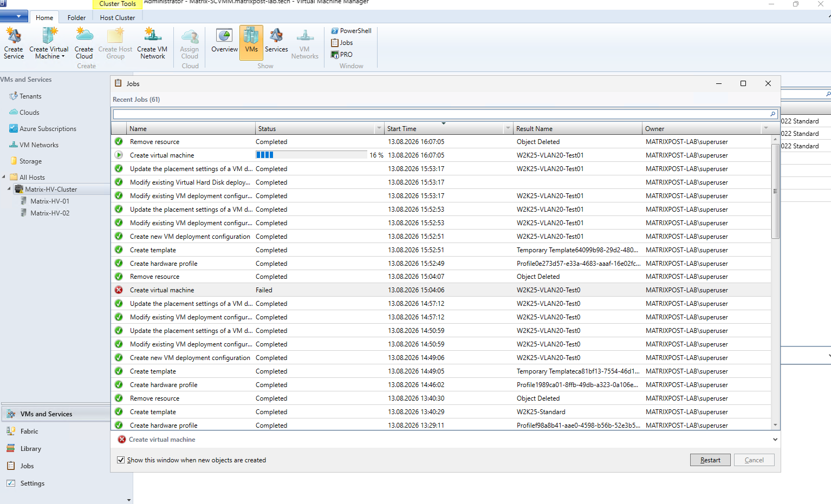Viewport: 831px width, 504px height.
Task: Open the Create Virtual Machine dropdown arrow
Action: pyautogui.click(x=63, y=56)
